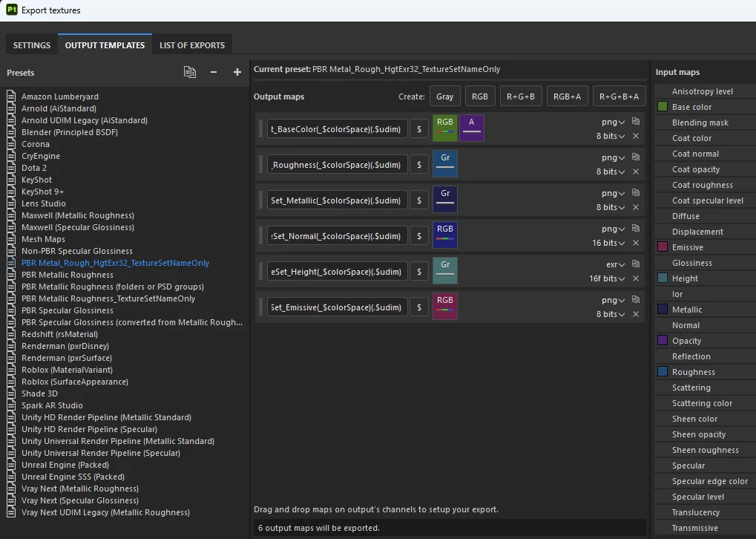756x539 pixels.
Task: Delete the Normal output map
Action: (636, 244)
